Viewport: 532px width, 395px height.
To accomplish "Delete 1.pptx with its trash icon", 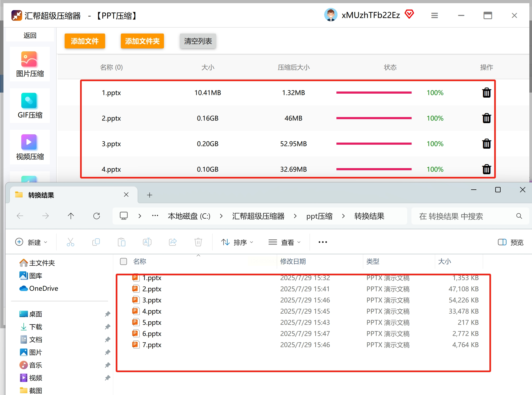I will [486, 93].
